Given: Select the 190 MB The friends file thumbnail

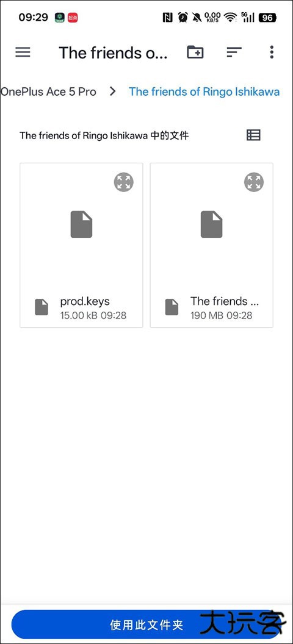Looking at the screenshot, I should click(211, 224).
